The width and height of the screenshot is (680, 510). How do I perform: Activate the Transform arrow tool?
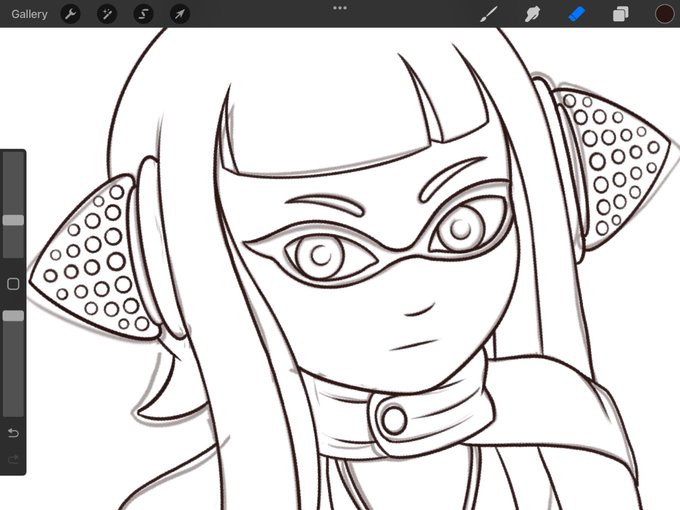coord(180,14)
